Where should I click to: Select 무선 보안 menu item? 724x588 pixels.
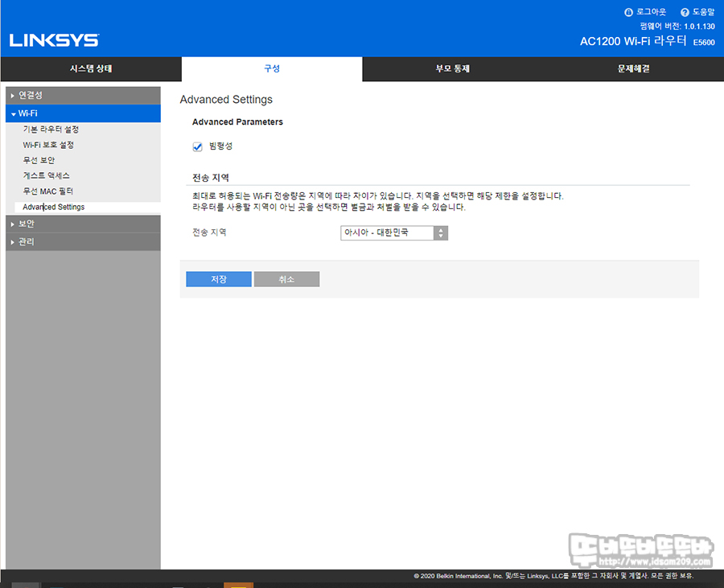(x=39, y=160)
